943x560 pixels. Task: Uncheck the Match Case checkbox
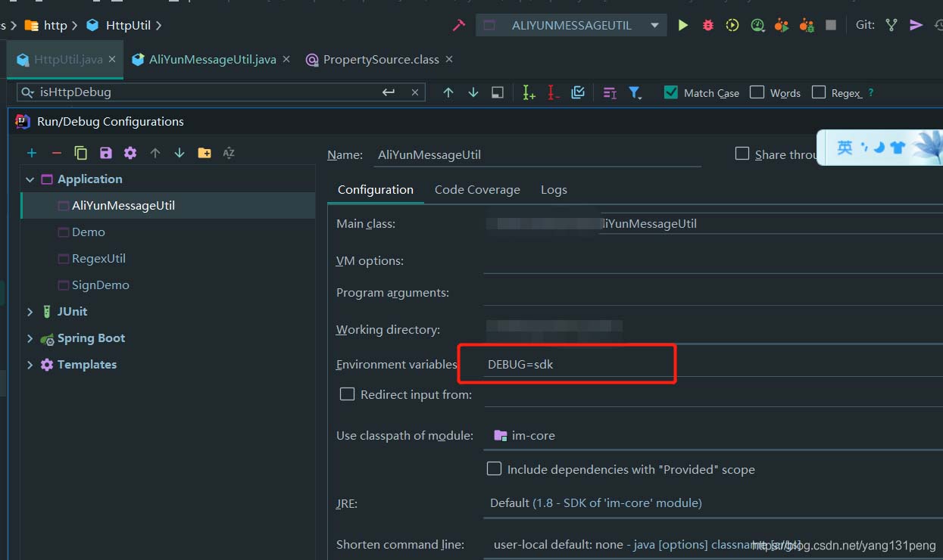click(x=670, y=92)
